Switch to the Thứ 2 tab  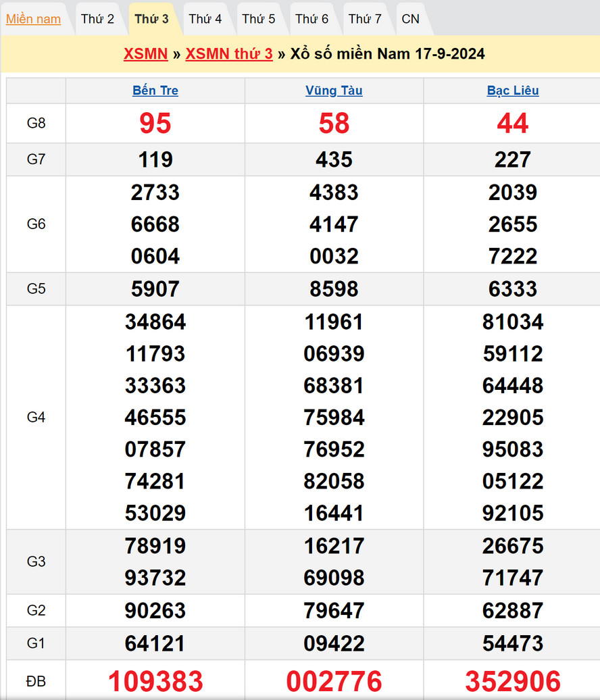[x=97, y=19]
